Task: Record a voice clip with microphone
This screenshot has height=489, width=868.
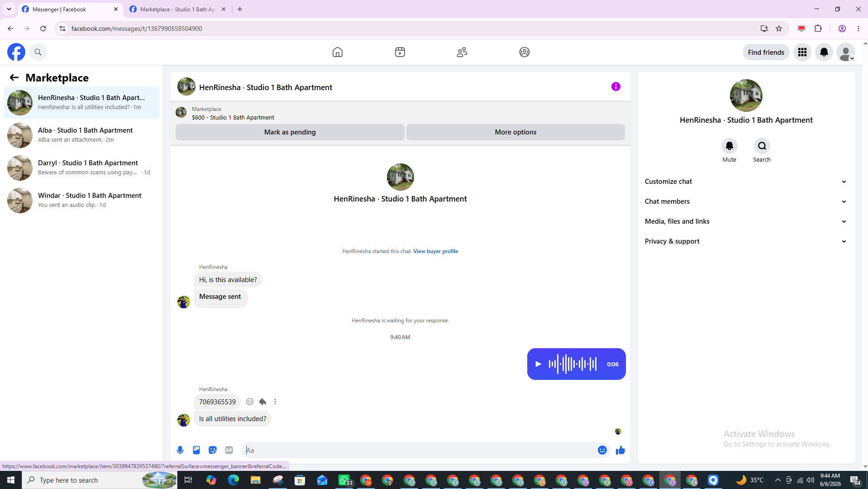Action: [x=180, y=450]
